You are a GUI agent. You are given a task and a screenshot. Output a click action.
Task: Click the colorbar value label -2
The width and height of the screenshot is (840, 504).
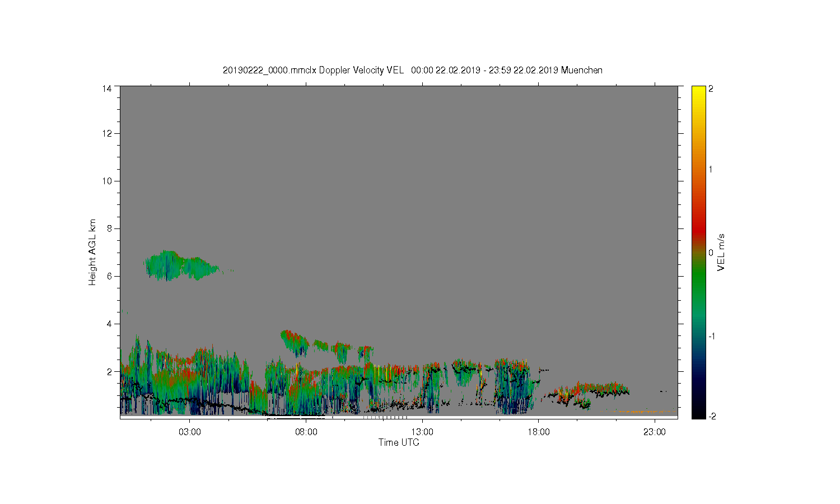coord(712,417)
